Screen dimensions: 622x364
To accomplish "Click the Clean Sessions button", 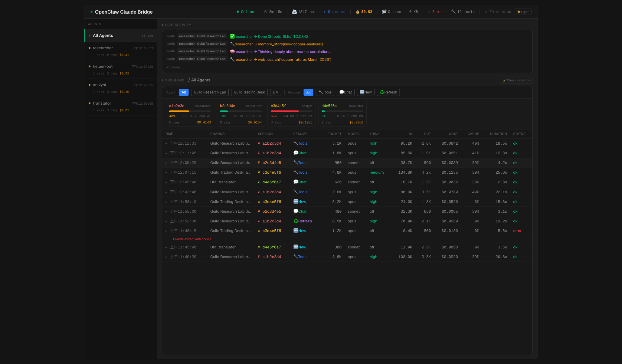I will tap(516, 80).
